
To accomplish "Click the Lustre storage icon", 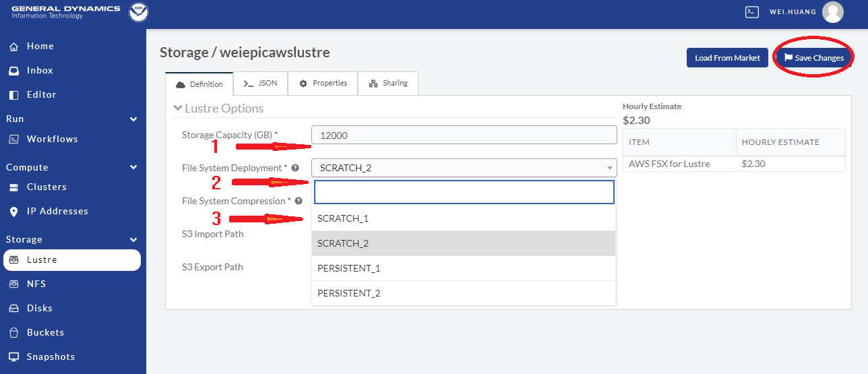I will 13,260.
